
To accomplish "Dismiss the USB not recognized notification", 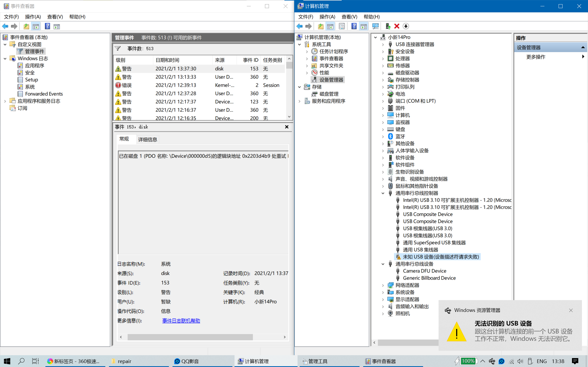I will (571, 310).
